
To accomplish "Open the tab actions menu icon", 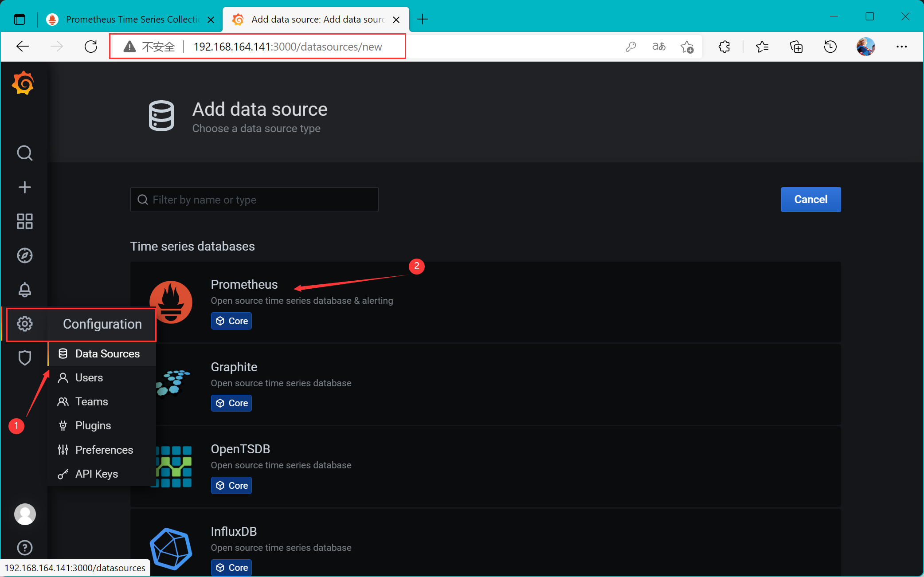I will (20, 20).
